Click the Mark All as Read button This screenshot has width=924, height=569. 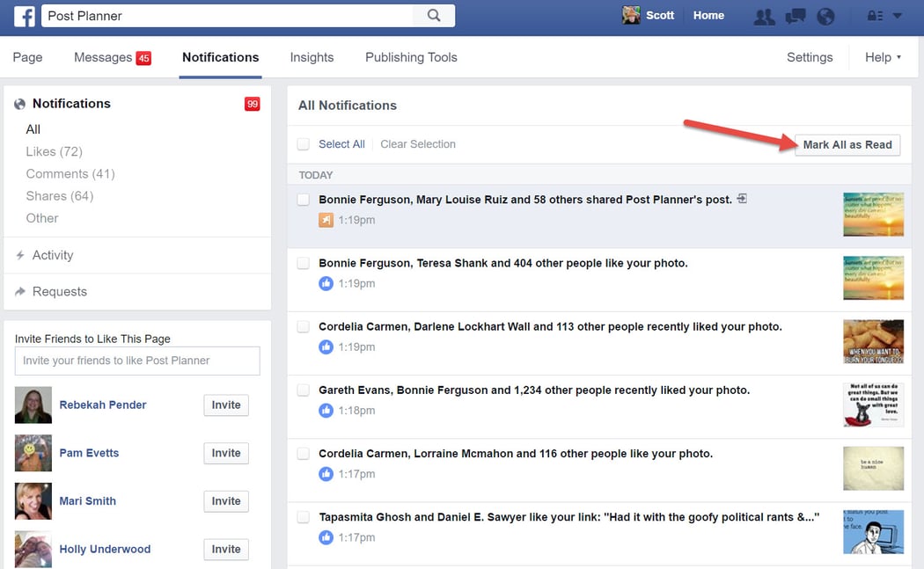click(x=846, y=144)
